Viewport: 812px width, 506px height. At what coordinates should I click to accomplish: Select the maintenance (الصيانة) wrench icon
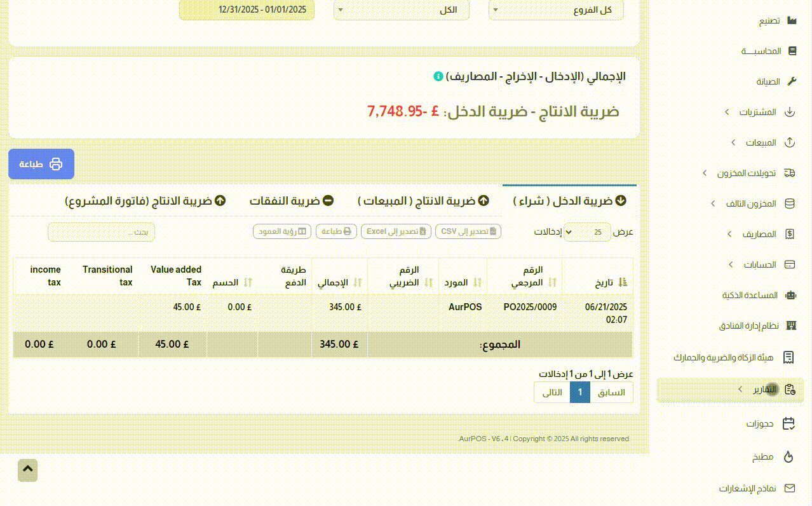(791, 81)
